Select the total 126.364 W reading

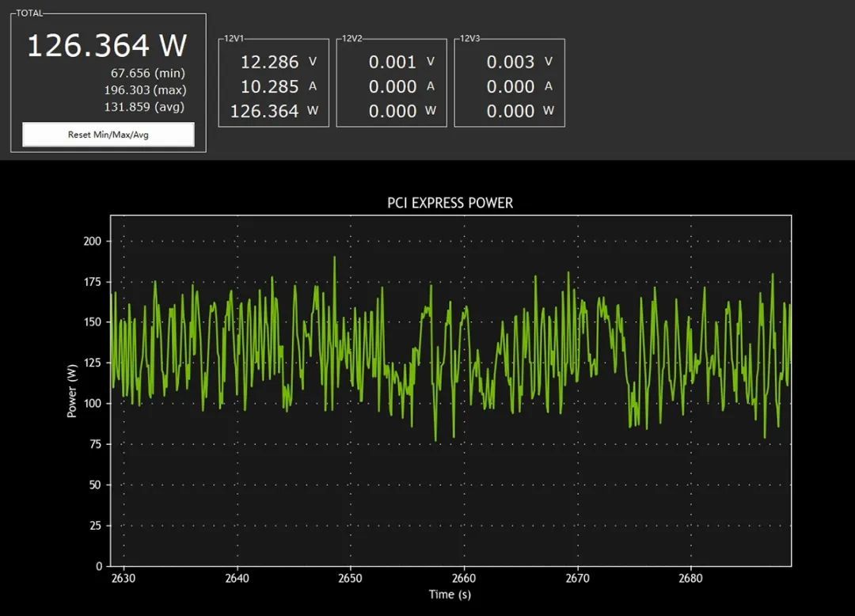point(108,45)
